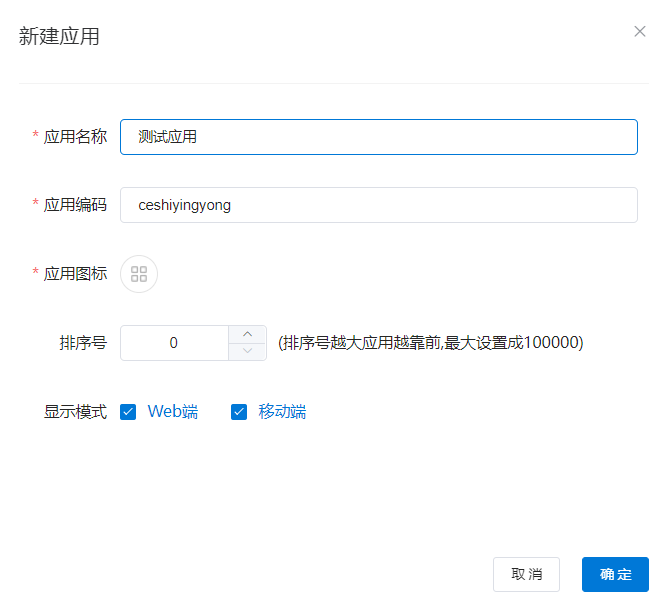Click the 移动端 label text
The image size is (670, 611).
[282, 411]
